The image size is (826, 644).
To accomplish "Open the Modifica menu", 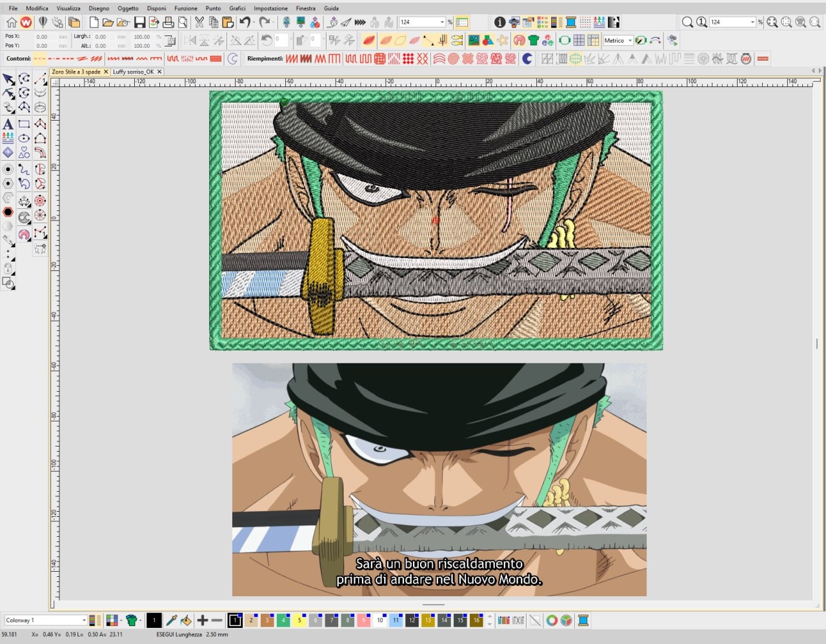I will [37, 8].
